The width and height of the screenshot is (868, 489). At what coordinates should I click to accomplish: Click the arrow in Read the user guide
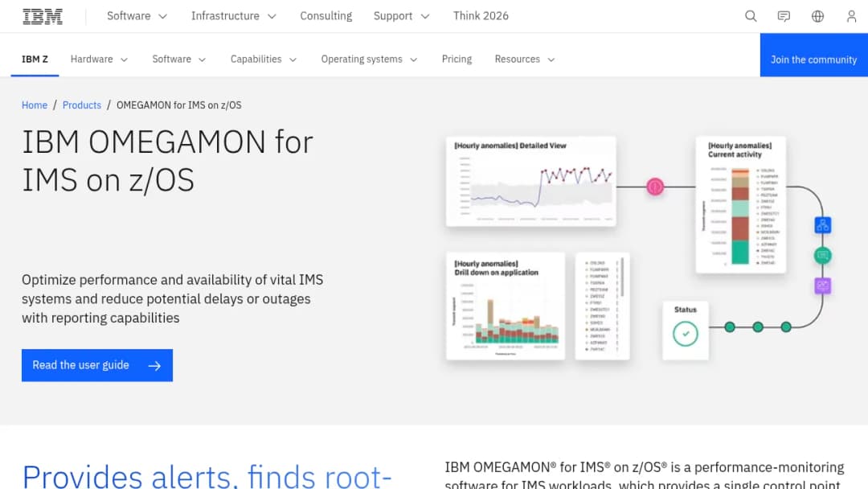[x=154, y=365]
